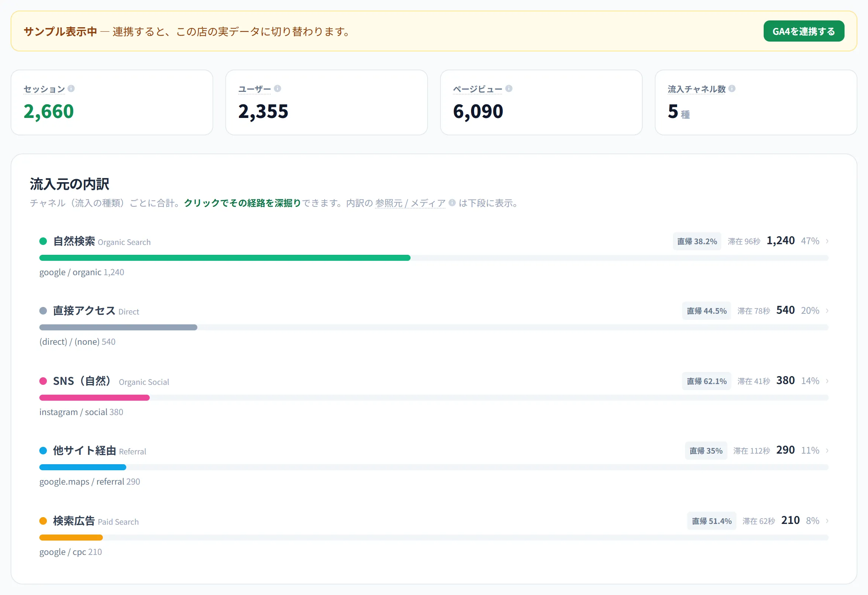Click the google / organic 1,240 source line
868x595 pixels.
pyautogui.click(x=82, y=272)
